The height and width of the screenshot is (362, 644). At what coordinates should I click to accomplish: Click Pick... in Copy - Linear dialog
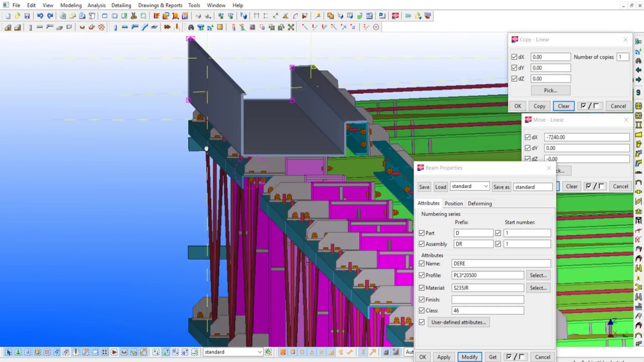550,90
